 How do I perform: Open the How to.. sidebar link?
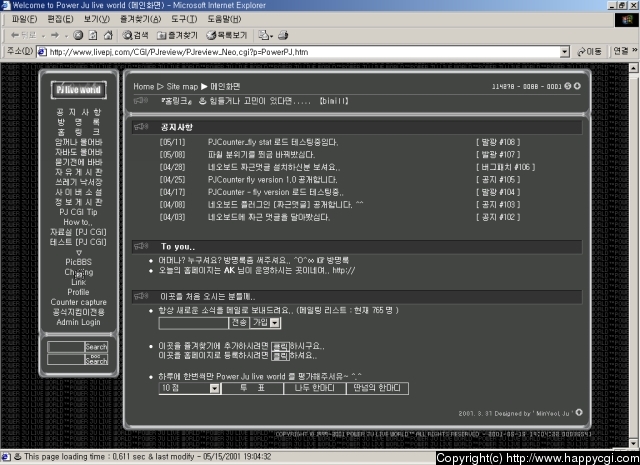point(78,222)
